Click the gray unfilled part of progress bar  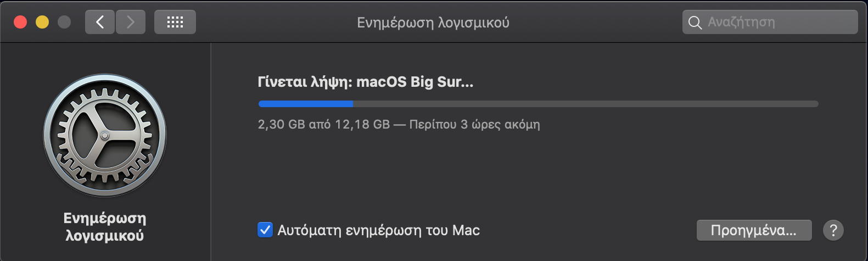tap(586, 104)
